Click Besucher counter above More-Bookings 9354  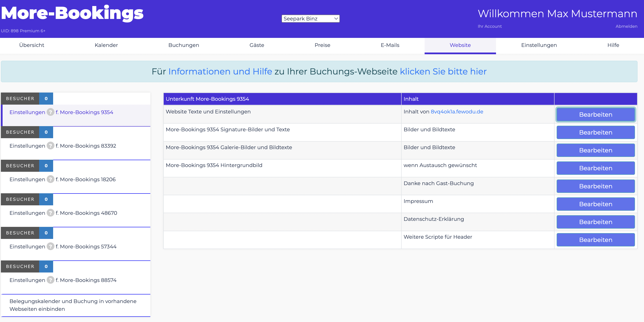[27, 99]
